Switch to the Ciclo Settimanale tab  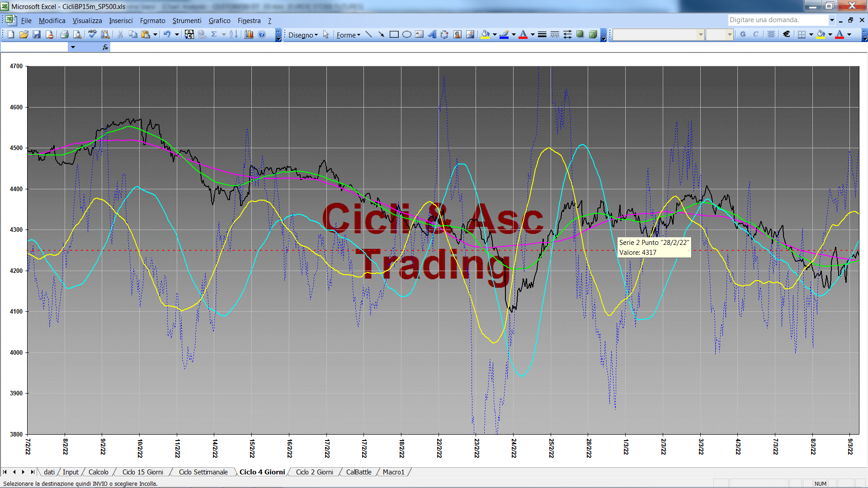[x=203, y=472]
